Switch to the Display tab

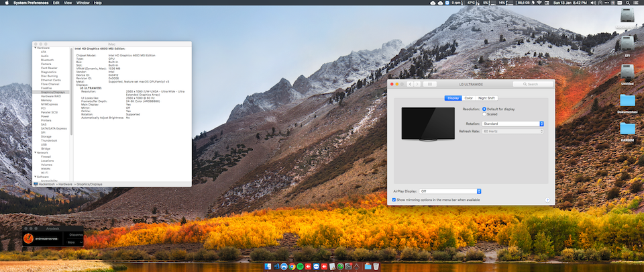point(453,98)
